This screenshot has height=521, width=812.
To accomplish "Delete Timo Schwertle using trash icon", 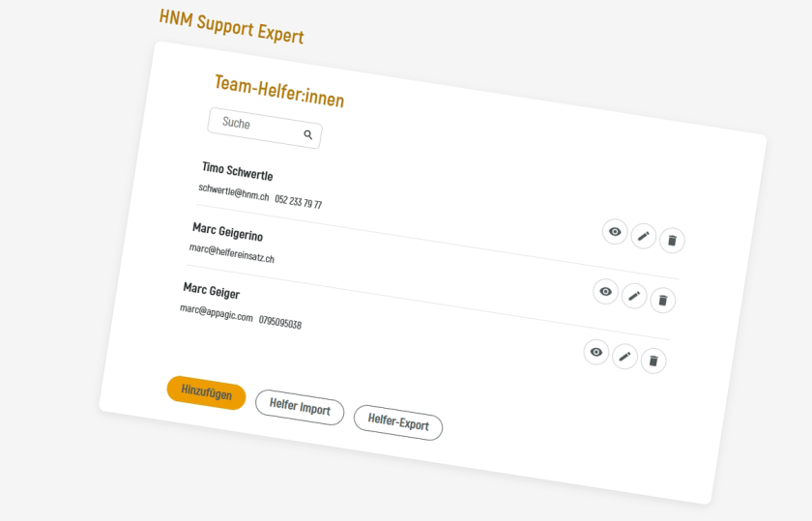I will (672, 240).
